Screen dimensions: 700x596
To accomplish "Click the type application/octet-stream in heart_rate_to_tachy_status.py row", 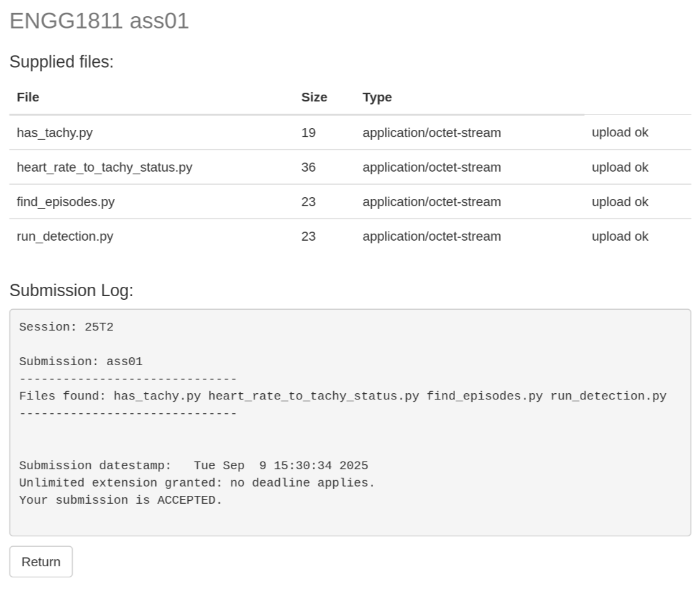I will (x=431, y=167).
